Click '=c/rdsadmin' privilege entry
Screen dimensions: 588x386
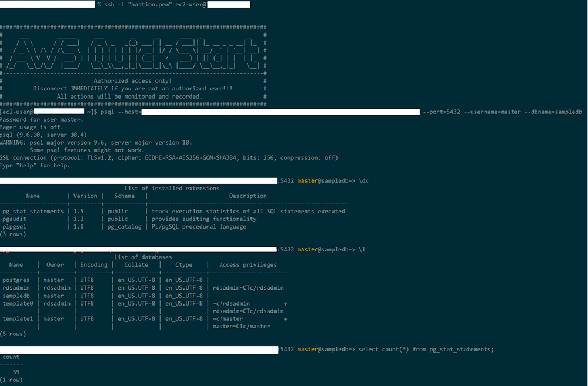click(231, 303)
